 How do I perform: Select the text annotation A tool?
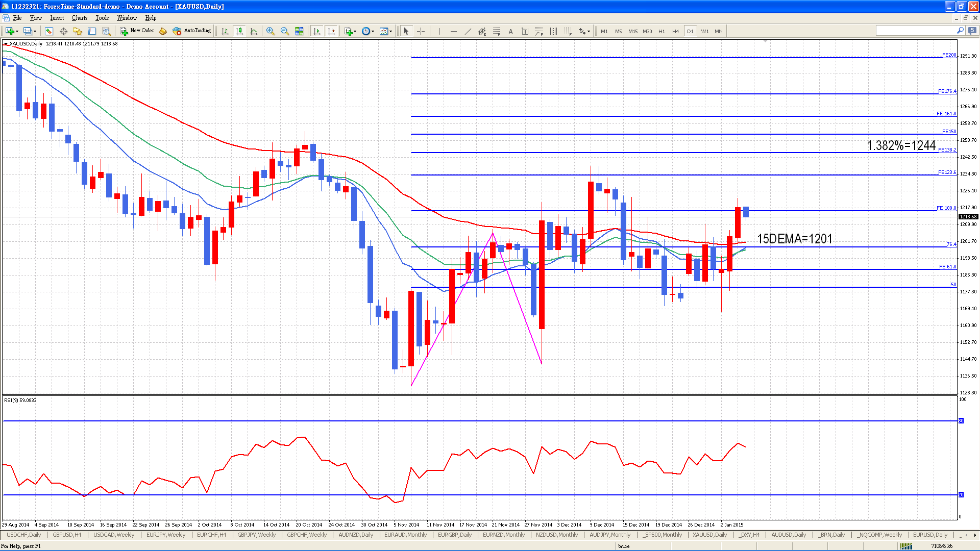pyautogui.click(x=510, y=31)
